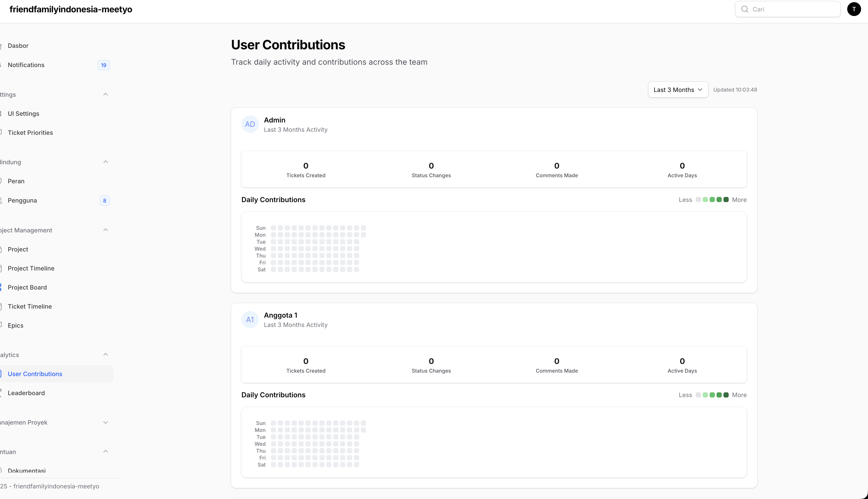Click the Notifications badge showing 19
The height and width of the screenshot is (499, 868).
click(x=103, y=65)
